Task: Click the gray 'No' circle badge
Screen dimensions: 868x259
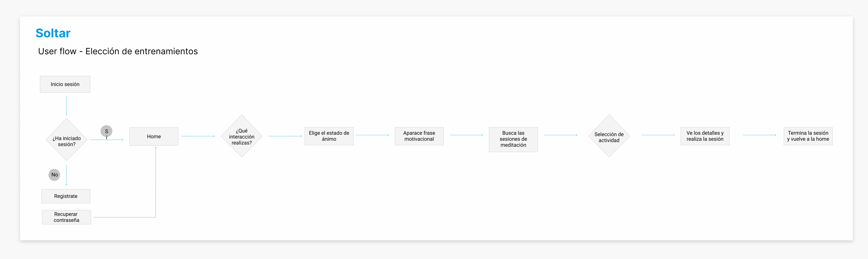Action: click(x=54, y=175)
